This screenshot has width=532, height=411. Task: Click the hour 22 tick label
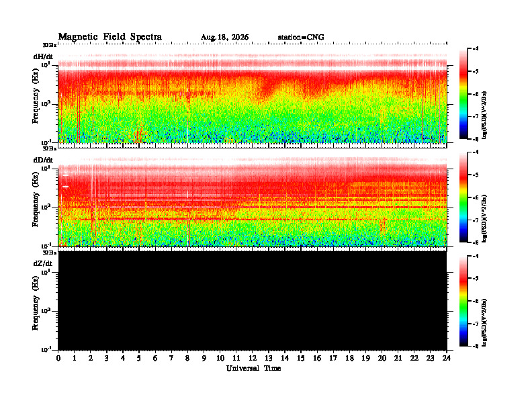[414, 359]
